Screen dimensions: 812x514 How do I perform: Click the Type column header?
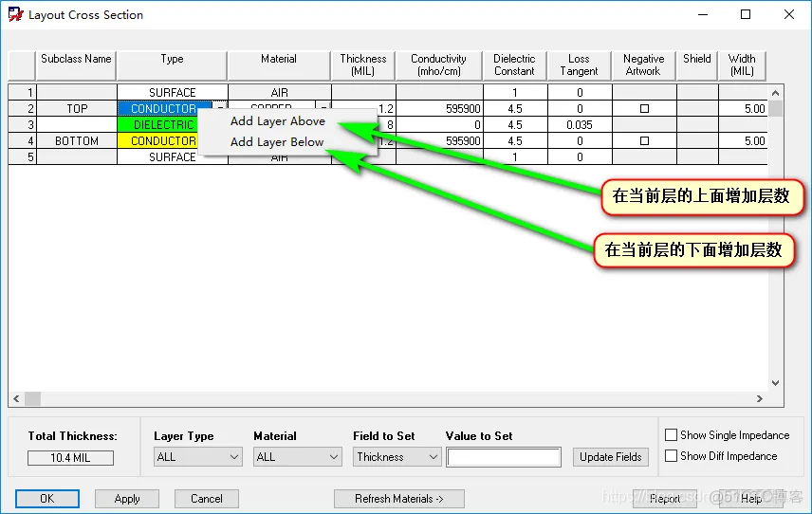tap(172, 65)
